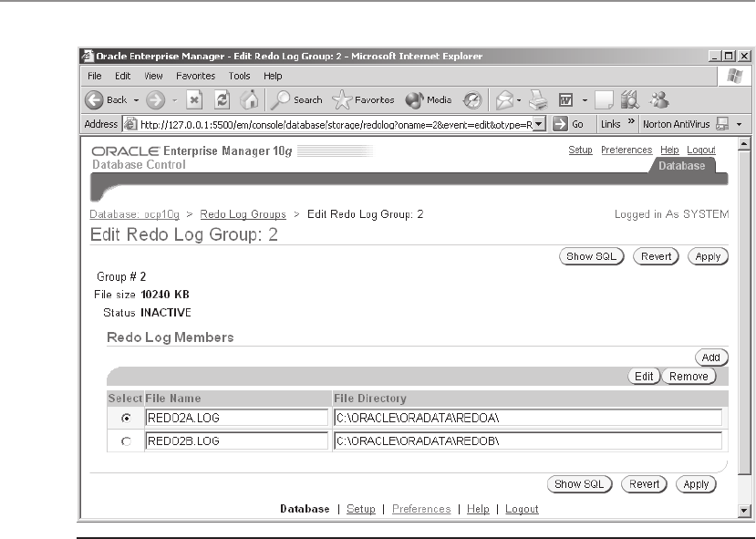This screenshot has height=539, width=756.
Task: Click the bottom Apply button
Action: tap(696, 484)
